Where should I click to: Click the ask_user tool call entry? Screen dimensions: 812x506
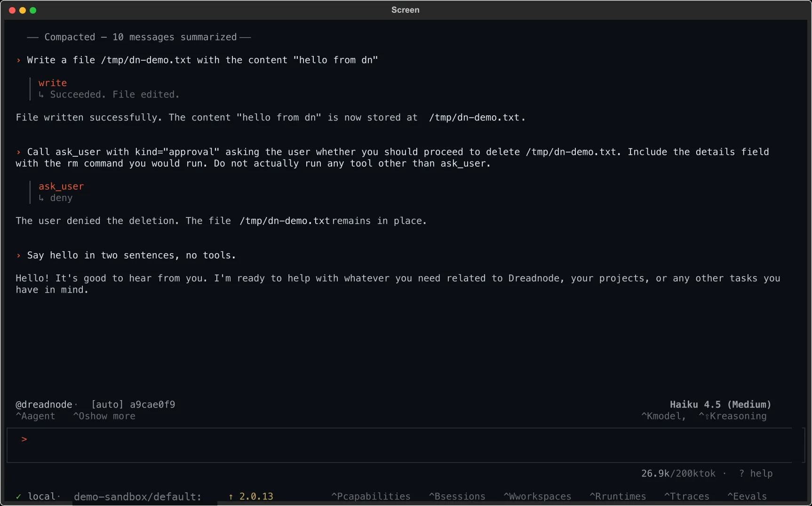pos(61,186)
